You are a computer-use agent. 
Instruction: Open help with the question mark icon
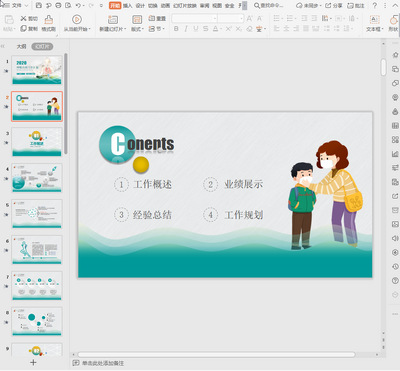[375, 6]
